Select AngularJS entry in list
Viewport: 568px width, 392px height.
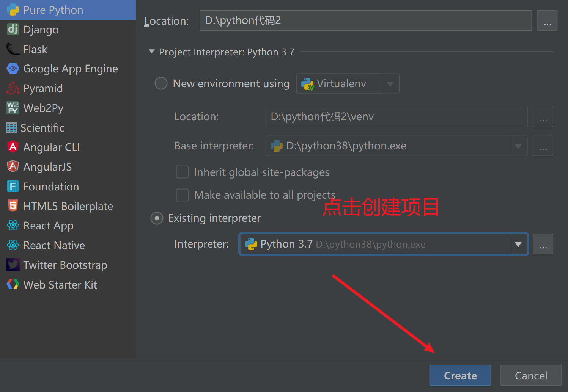(x=68, y=167)
